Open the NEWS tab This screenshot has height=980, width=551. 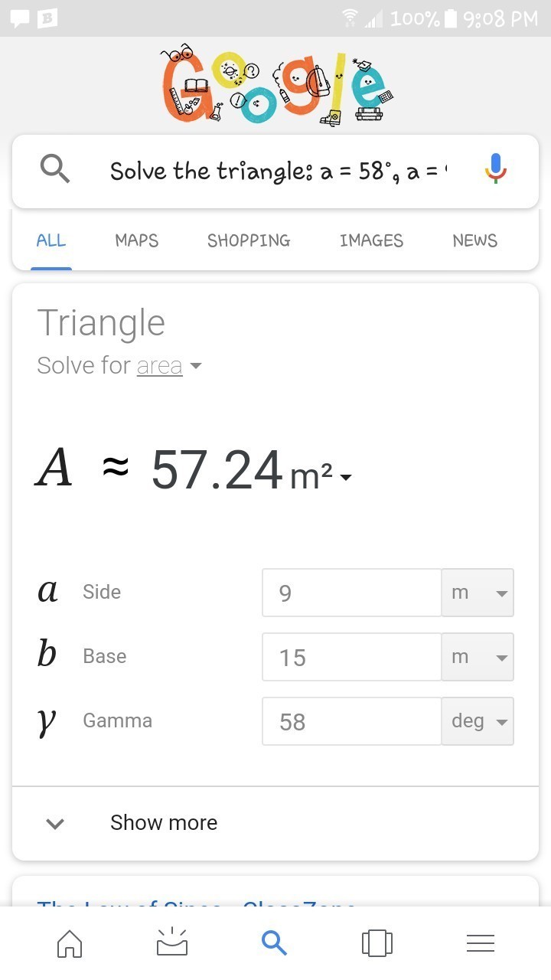474,240
